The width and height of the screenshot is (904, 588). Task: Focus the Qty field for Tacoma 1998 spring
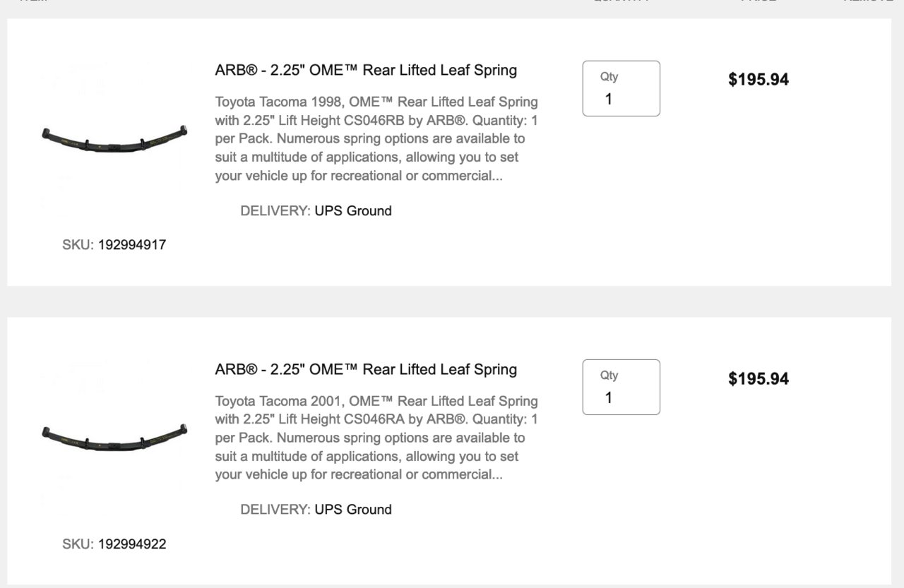(621, 88)
